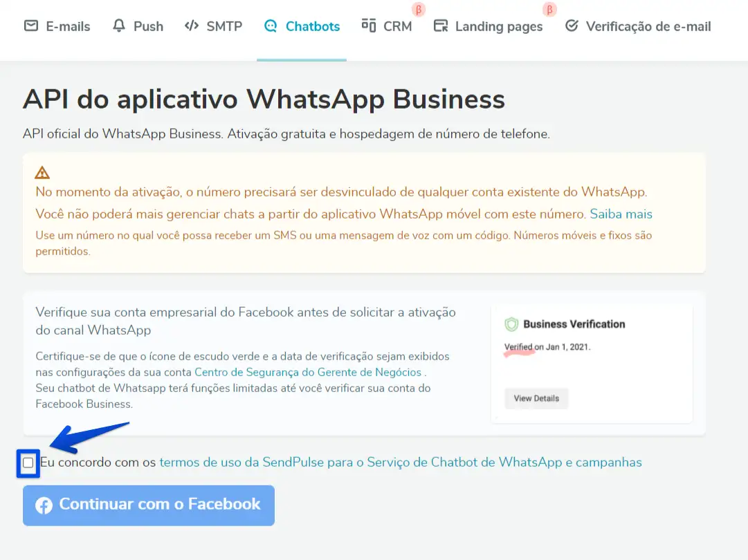Click the orange warning triangle icon

point(42,172)
